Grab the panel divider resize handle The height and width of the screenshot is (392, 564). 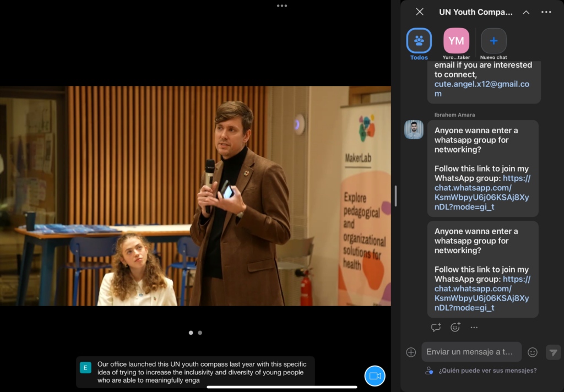(395, 196)
